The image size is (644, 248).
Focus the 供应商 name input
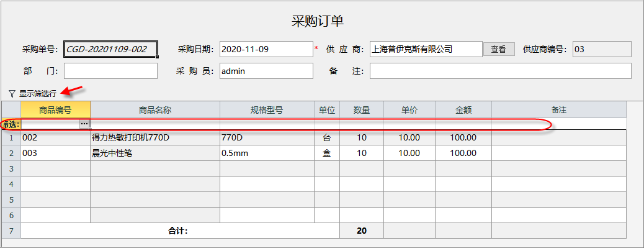tap(426, 49)
